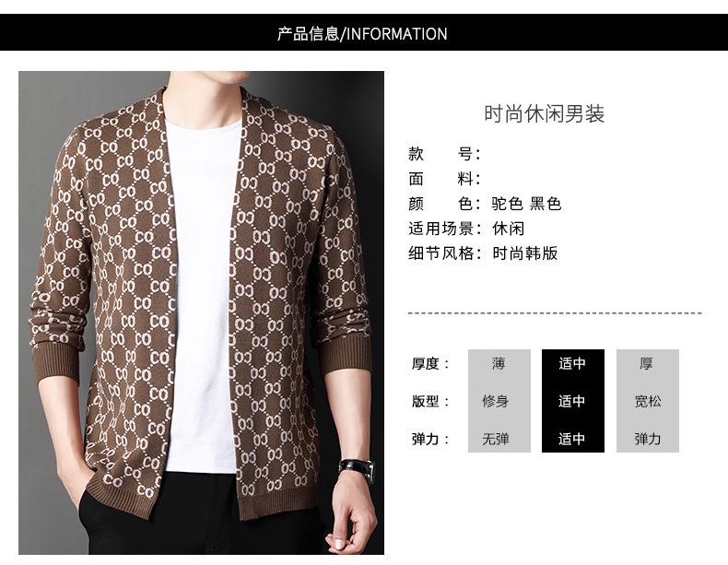The image size is (728, 565).
Task: Click the 时尚韩版 style value
Action: [x=525, y=253]
